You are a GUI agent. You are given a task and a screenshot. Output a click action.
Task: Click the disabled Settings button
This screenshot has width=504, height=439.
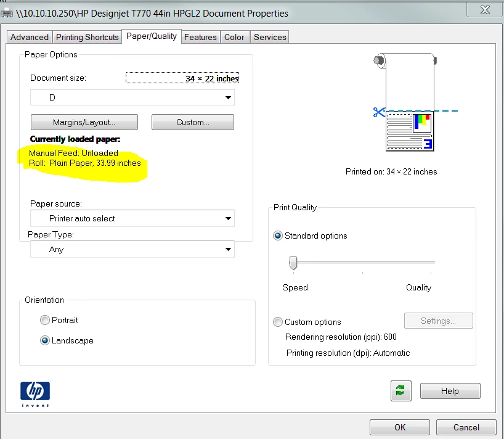pos(439,321)
